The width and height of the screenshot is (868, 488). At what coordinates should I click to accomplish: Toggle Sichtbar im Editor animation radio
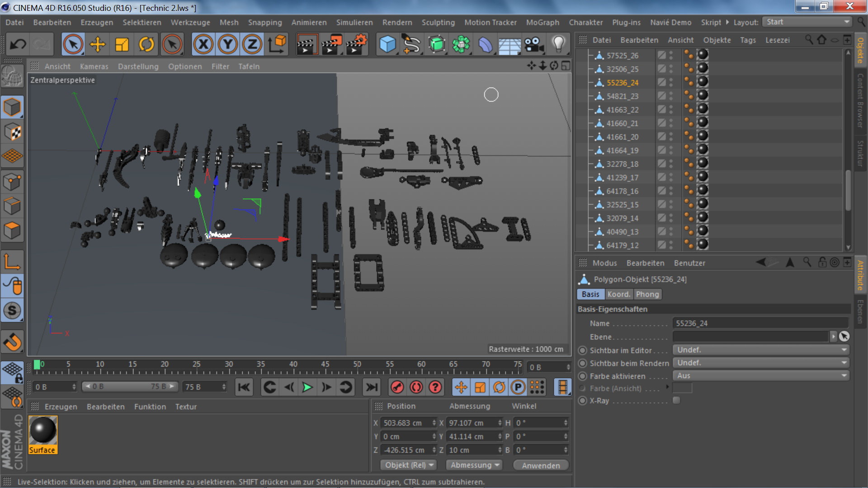[583, 350]
